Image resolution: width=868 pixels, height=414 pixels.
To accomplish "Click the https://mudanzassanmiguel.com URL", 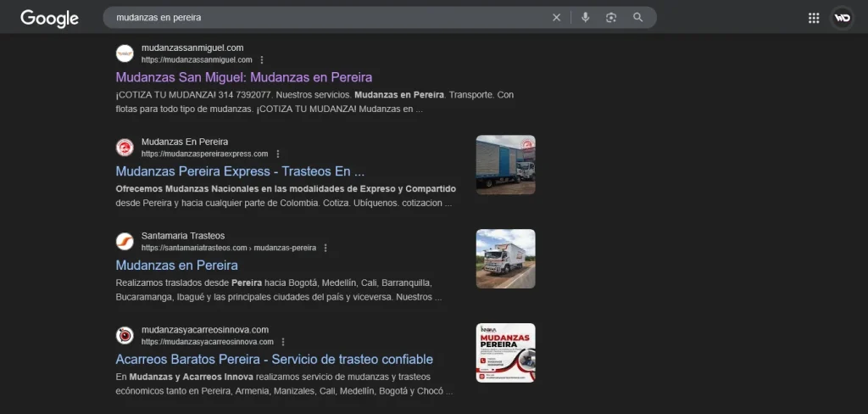I will (197, 60).
